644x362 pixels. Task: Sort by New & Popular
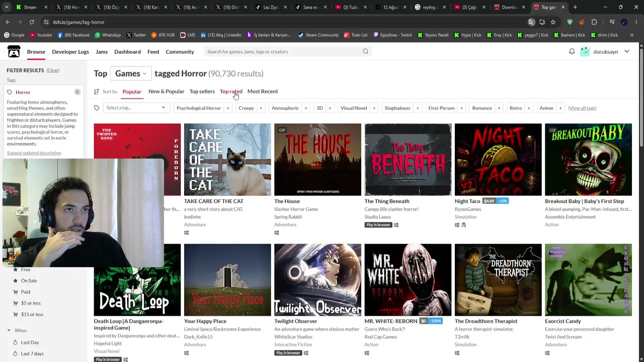[x=166, y=92]
